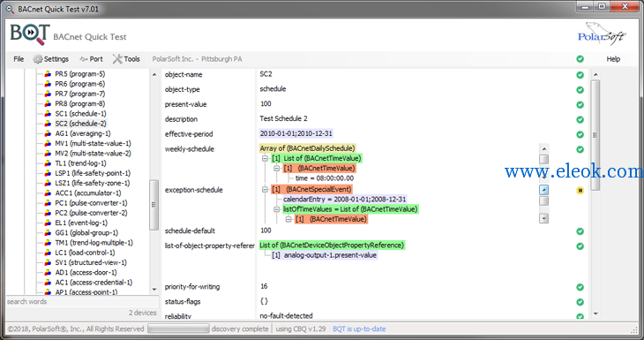Select AG1 (averaging-1) object
644x340 pixels.
[83, 133]
